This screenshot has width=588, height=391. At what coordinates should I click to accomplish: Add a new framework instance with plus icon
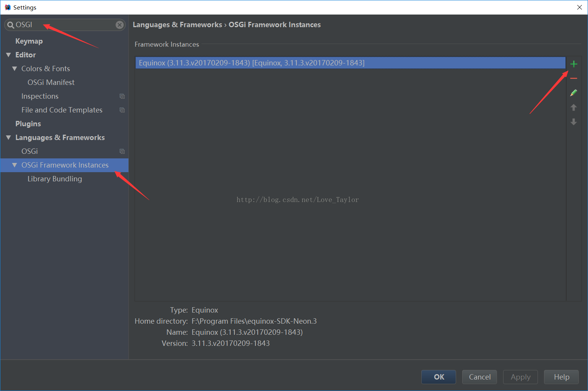[x=573, y=64]
